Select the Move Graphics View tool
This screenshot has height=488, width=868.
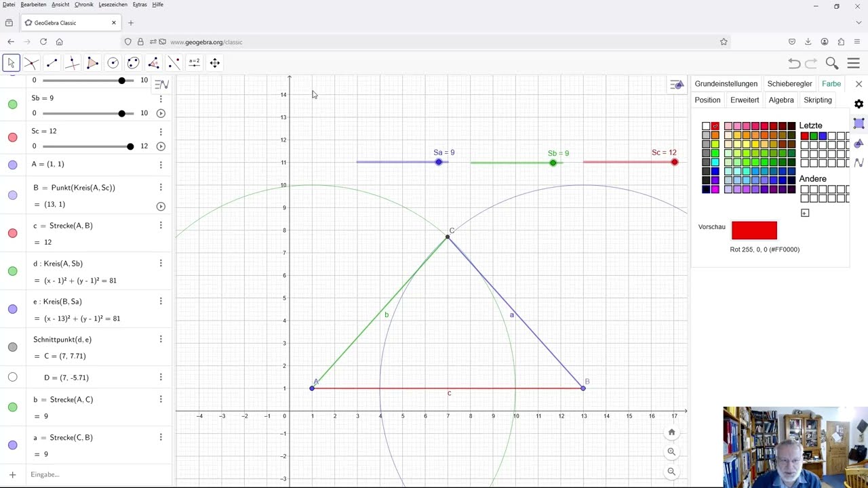coord(214,63)
